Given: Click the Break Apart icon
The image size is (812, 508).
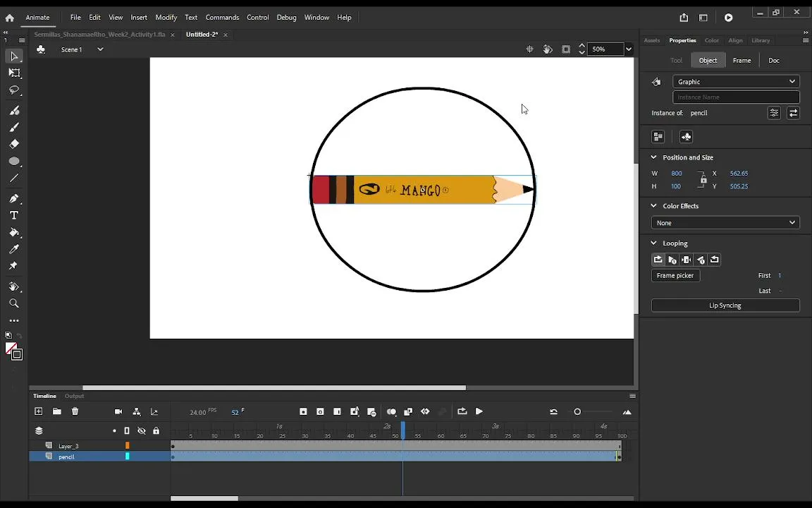Looking at the screenshot, I should coord(658,137).
